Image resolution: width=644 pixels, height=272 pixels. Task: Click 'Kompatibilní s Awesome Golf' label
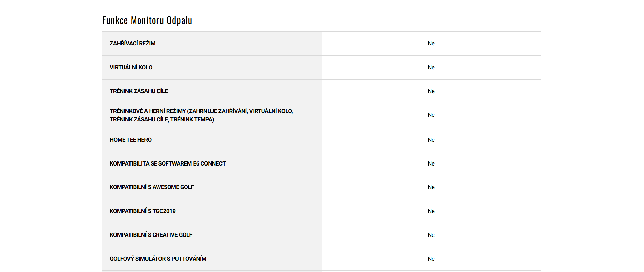click(x=152, y=187)
